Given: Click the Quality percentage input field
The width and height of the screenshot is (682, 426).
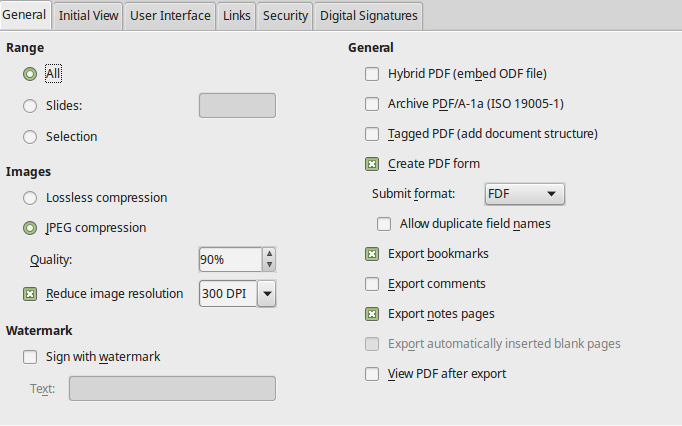Looking at the screenshot, I should (229, 260).
